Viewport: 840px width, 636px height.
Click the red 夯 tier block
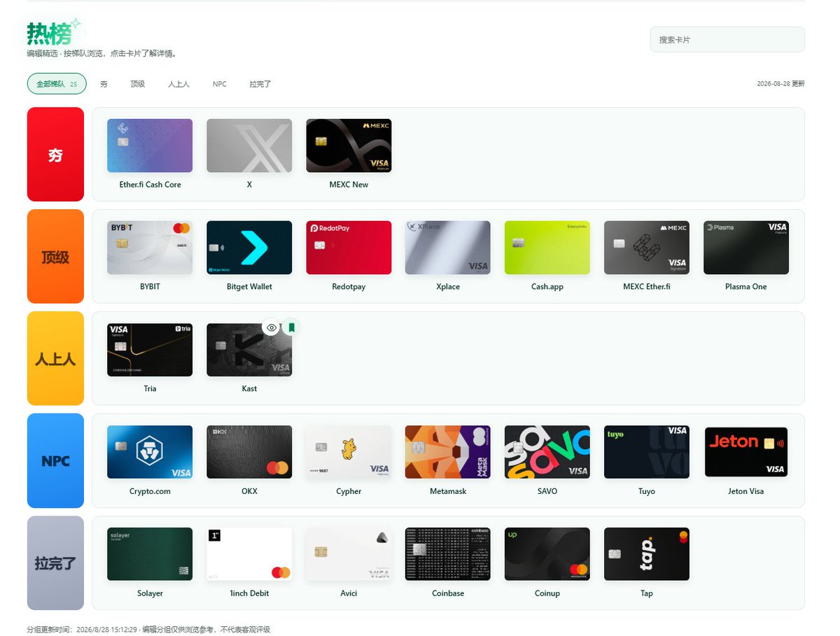coord(55,155)
